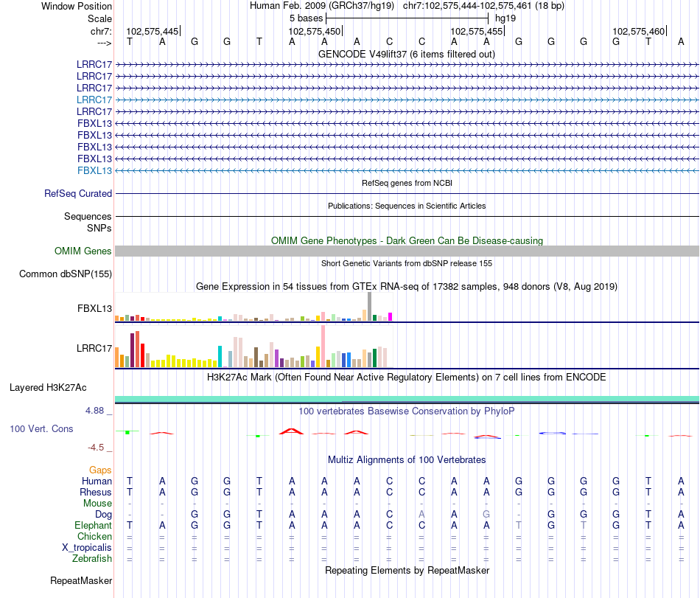The image size is (700, 598).
Task: Click the 102,575,450 ruler coordinate
Action: point(315,31)
